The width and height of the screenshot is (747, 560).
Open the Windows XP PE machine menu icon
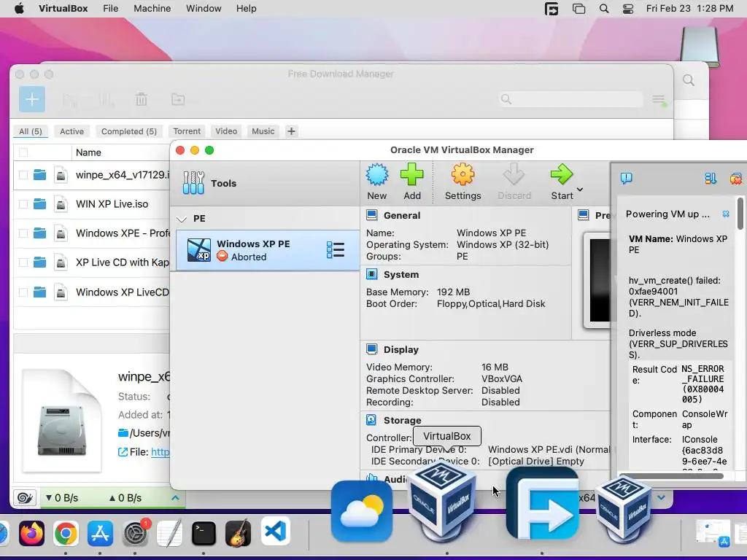pyautogui.click(x=336, y=250)
